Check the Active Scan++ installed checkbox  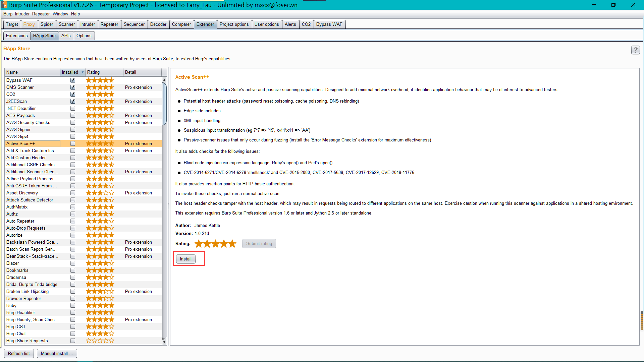click(73, 143)
